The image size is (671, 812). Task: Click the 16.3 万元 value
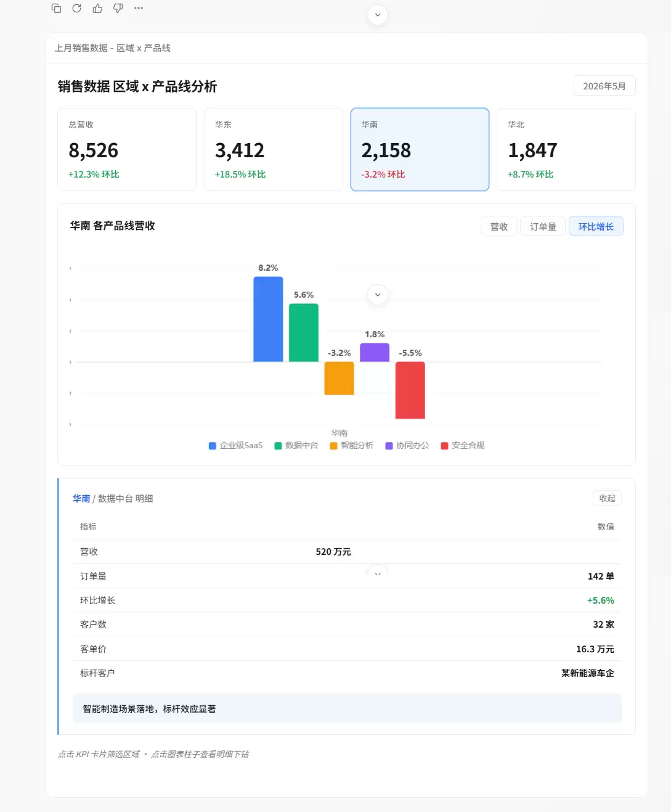coord(595,649)
